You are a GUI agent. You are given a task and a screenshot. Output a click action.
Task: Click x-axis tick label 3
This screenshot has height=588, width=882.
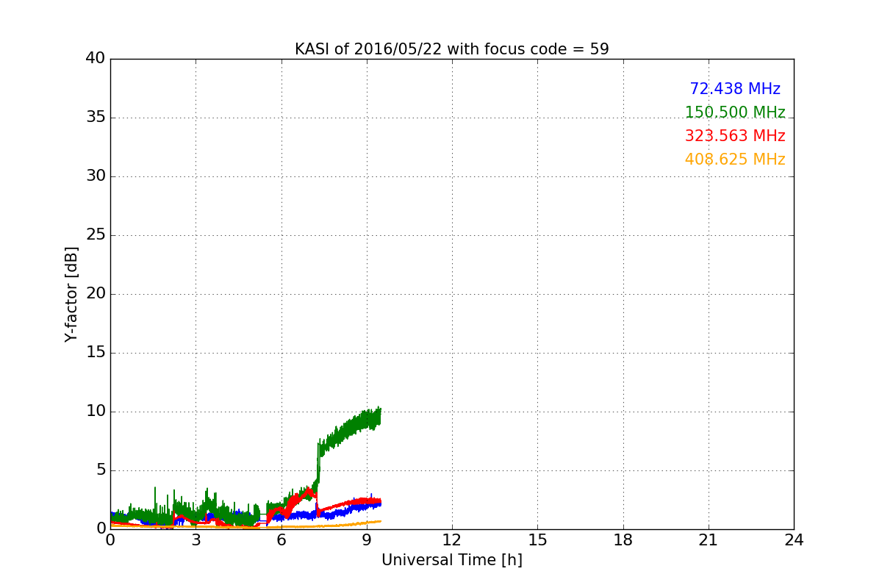point(196,540)
